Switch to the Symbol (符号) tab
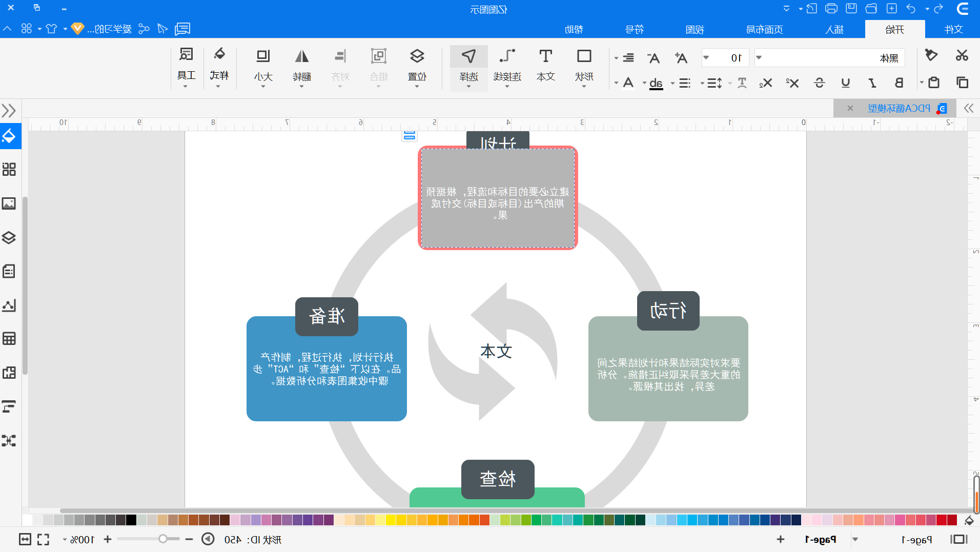Screen dimensions: 980x552 point(635,29)
